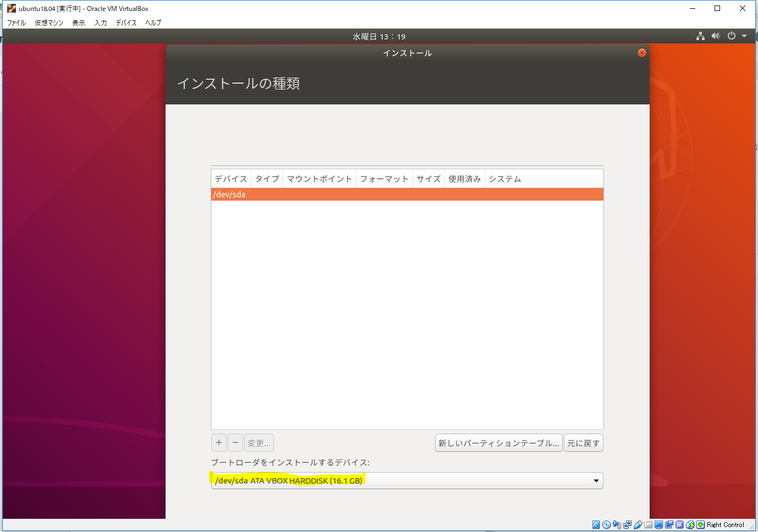
Task: Open the 仮想マシン menu
Action: coord(49,23)
